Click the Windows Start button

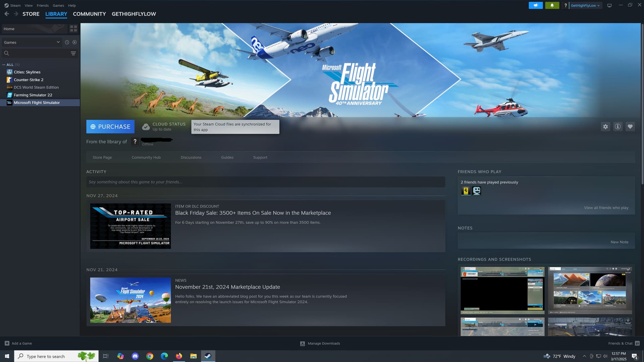(7, 356)
